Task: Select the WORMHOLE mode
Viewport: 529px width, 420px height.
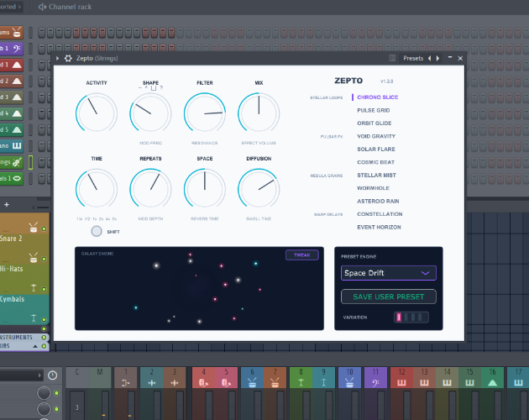Action: (x=373, y=188)
